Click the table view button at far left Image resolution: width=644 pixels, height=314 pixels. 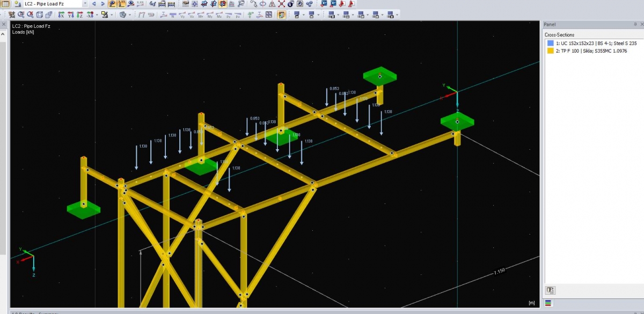[x=5, y=4]
